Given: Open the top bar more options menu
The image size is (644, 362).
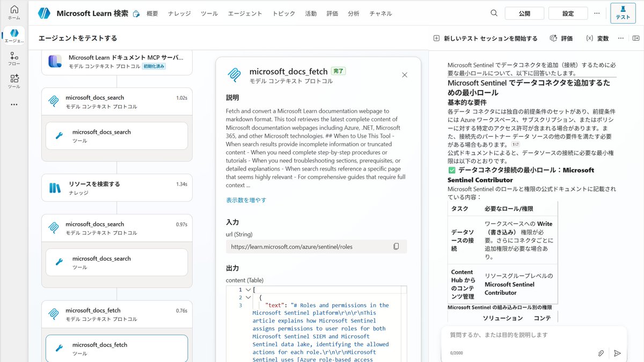Looking at the screenshot, I should coord(597,13).
